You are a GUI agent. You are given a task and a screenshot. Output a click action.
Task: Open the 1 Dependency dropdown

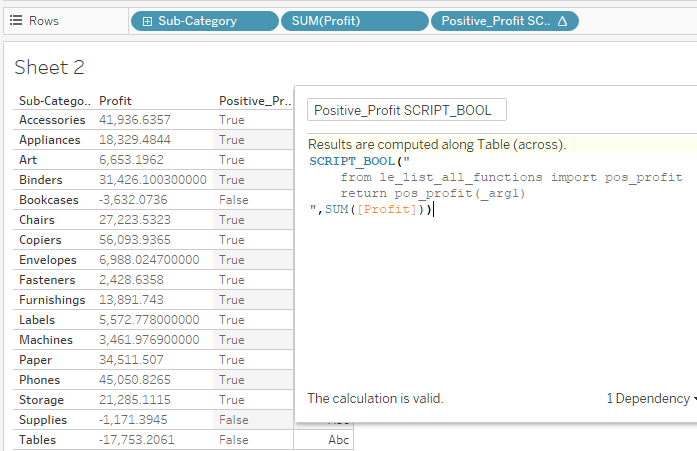[650, 398]
